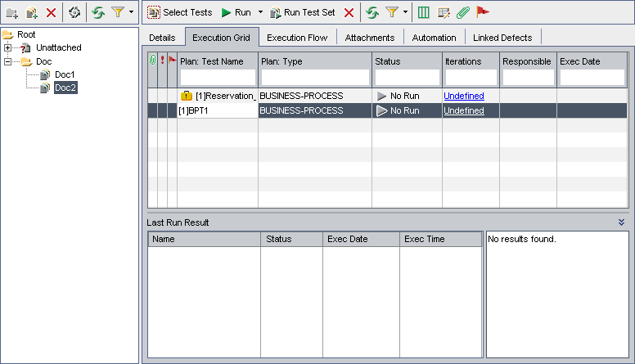Collapse the Last Run Result panel
The height and width of the screenshot is (364, 635).
click(x=621, y=222)
